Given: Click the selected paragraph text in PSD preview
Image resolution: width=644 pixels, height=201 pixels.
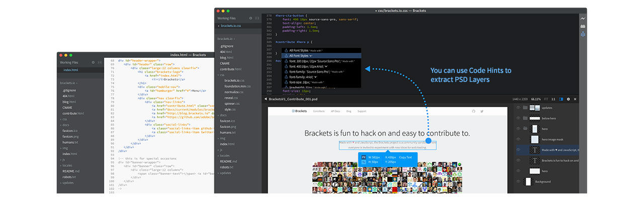Looking at the screenshot, I should point(387,145).
